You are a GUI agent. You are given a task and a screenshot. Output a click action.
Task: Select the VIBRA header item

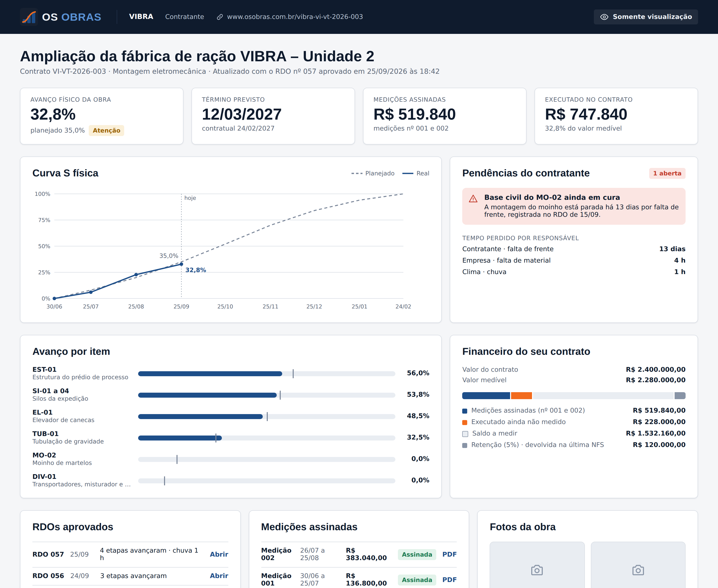point(141,17)
